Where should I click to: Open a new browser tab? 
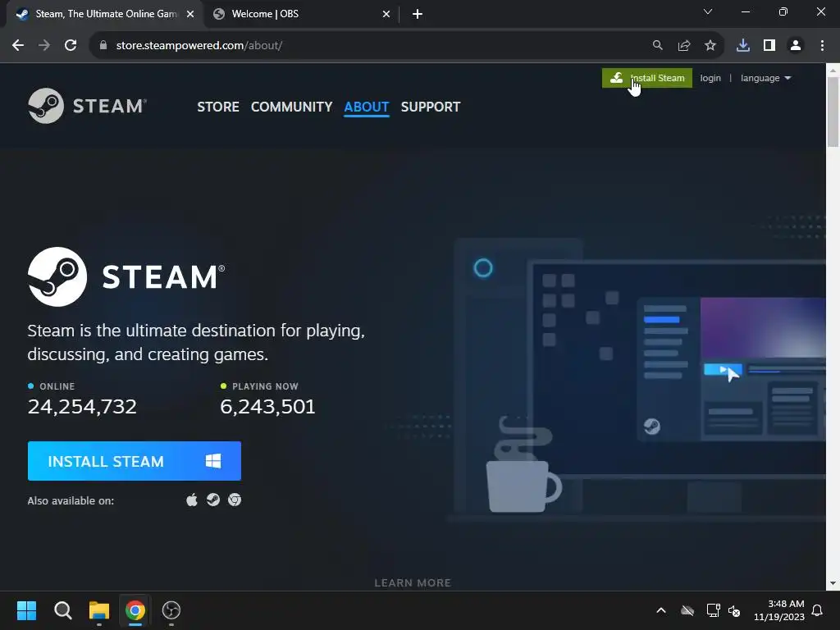(x=418, y=14)
